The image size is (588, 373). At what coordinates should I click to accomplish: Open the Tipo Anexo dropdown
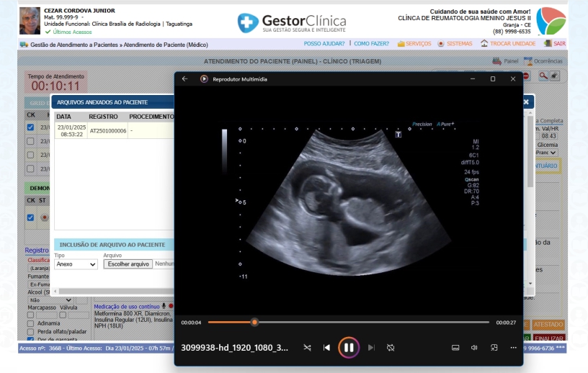(76, 264)
